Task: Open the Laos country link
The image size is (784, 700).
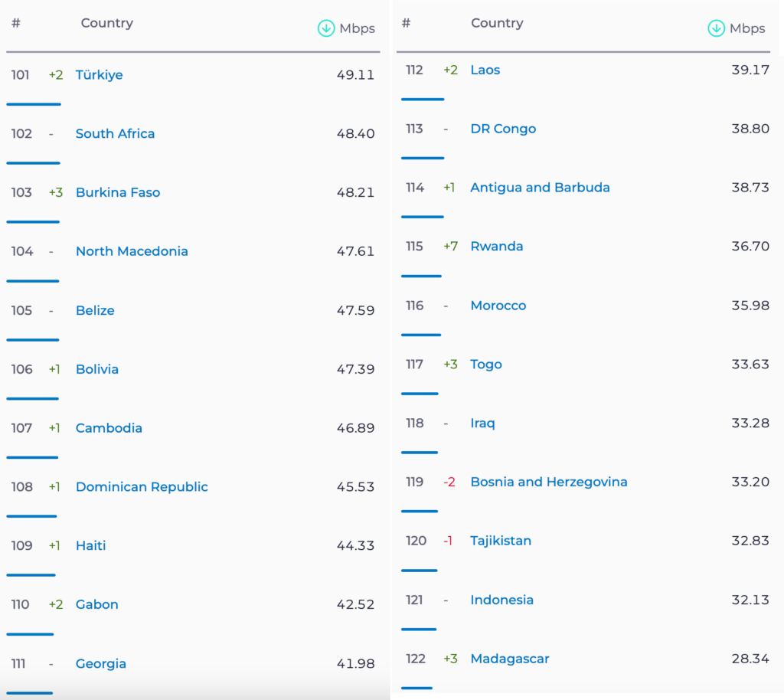Action: click(x=485, y=70)
